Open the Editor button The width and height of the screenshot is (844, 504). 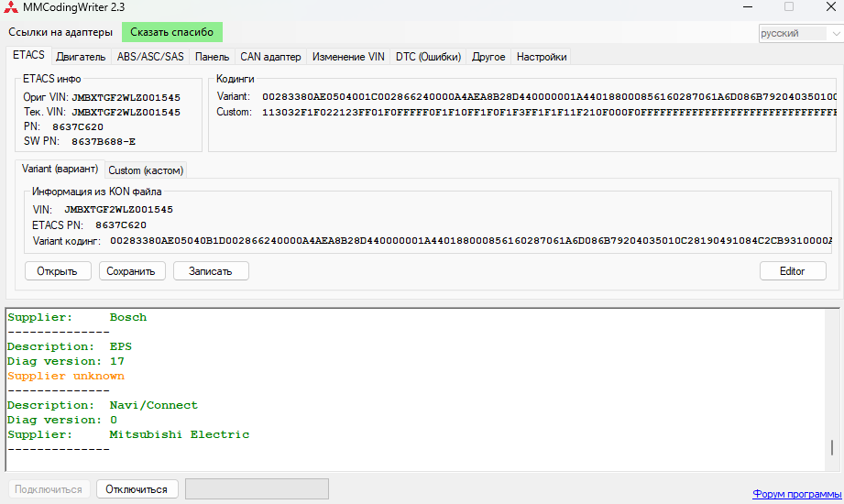pos(793,271)
